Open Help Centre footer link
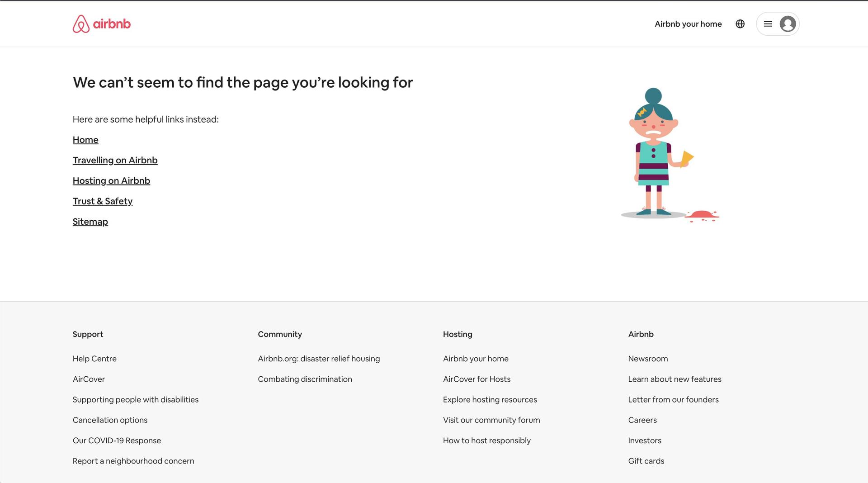This screenshot has height=483, width=868. [94, 359]
